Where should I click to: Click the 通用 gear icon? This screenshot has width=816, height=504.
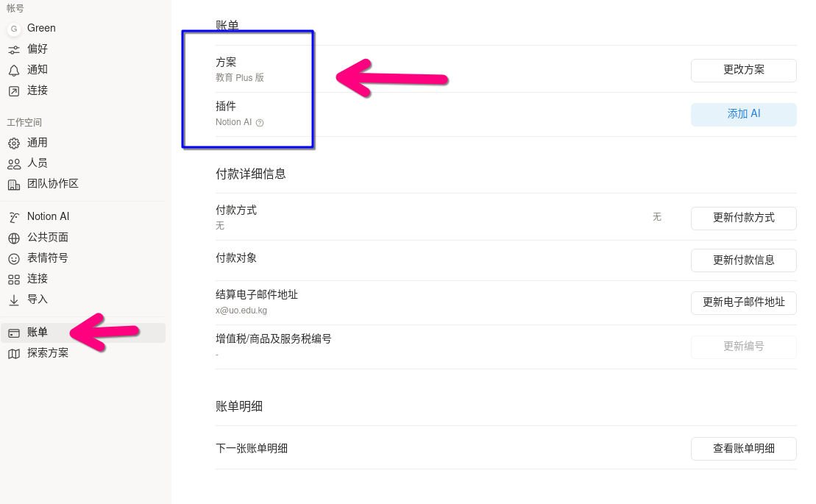coord(14,143)
